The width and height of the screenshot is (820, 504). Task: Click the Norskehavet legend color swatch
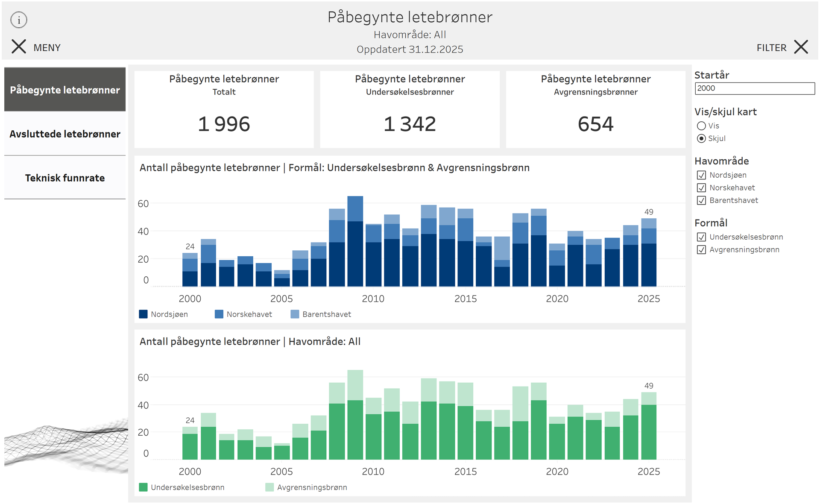click(219, 314)
